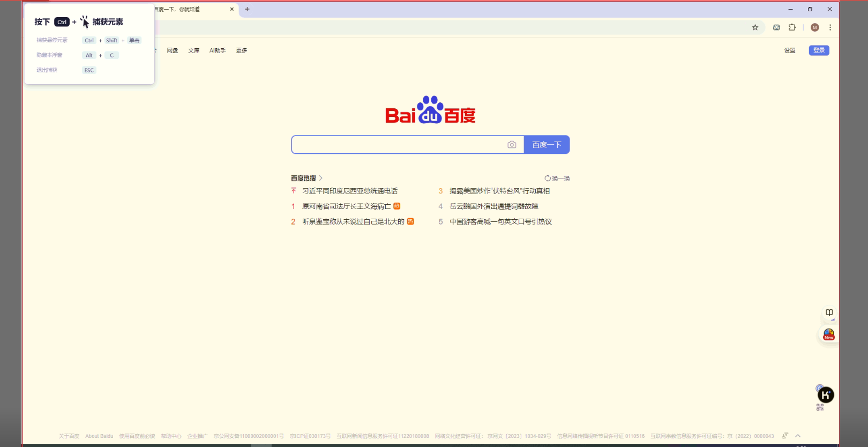Click the extension icon left of the puzzle

pos(776,27)
